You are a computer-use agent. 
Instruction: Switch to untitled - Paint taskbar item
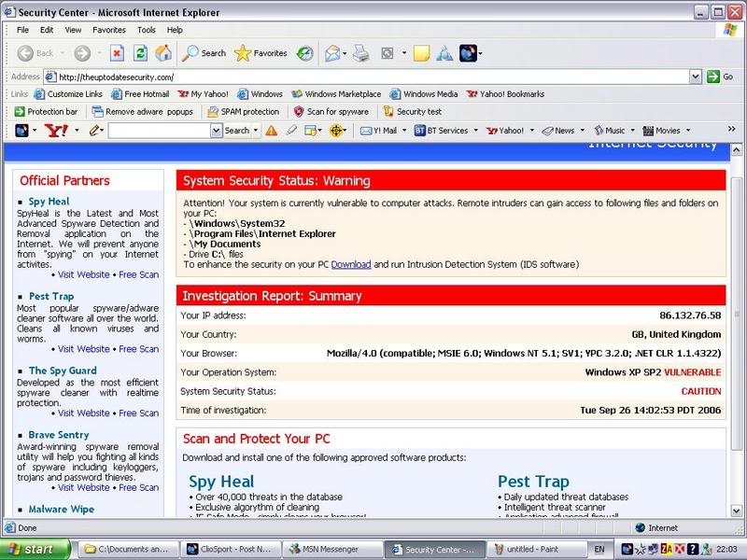(x=537, y=549)
